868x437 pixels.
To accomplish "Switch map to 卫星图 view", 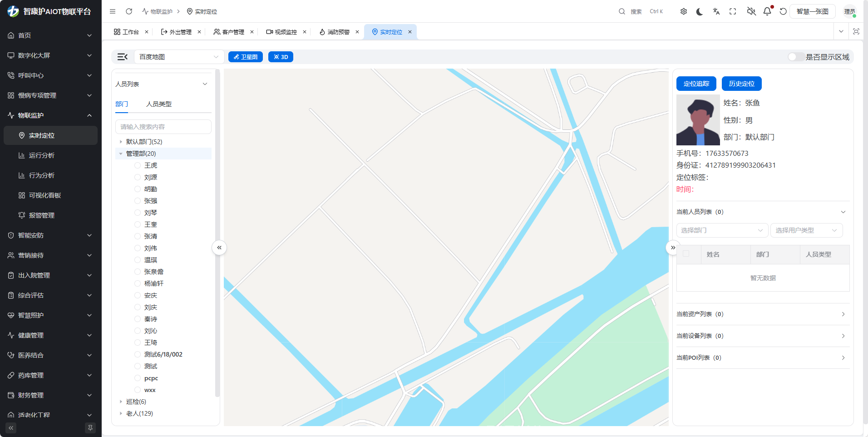I will point(246,57).
